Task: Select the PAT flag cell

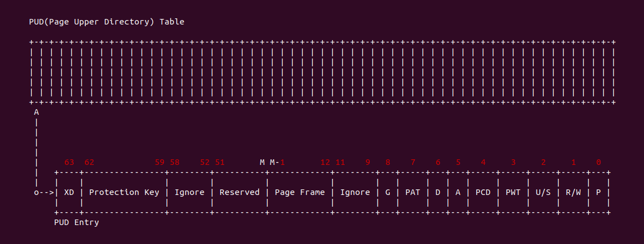Action: click(x=413, y=192)
